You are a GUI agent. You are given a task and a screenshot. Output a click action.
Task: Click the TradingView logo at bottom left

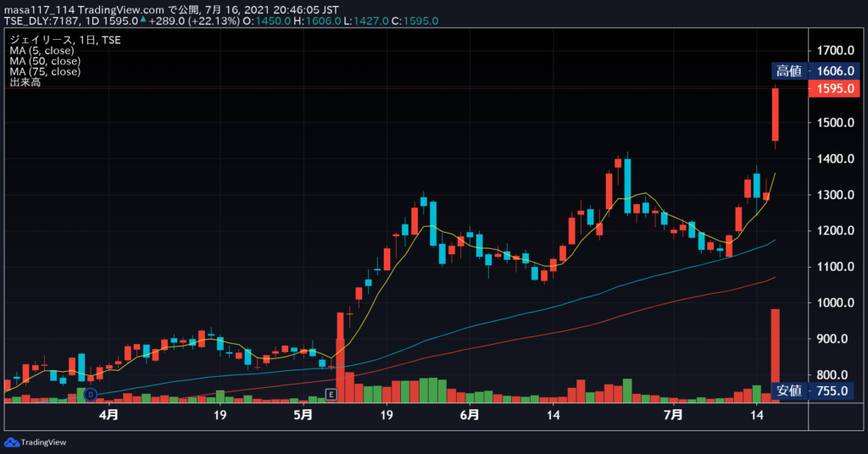pyautogui.click(x=35, y=442)
